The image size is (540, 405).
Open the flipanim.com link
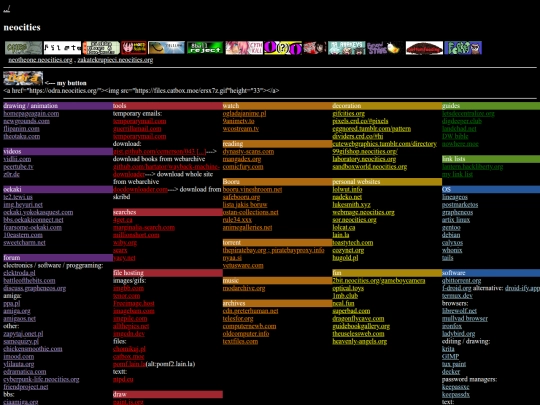click(21, 129)
